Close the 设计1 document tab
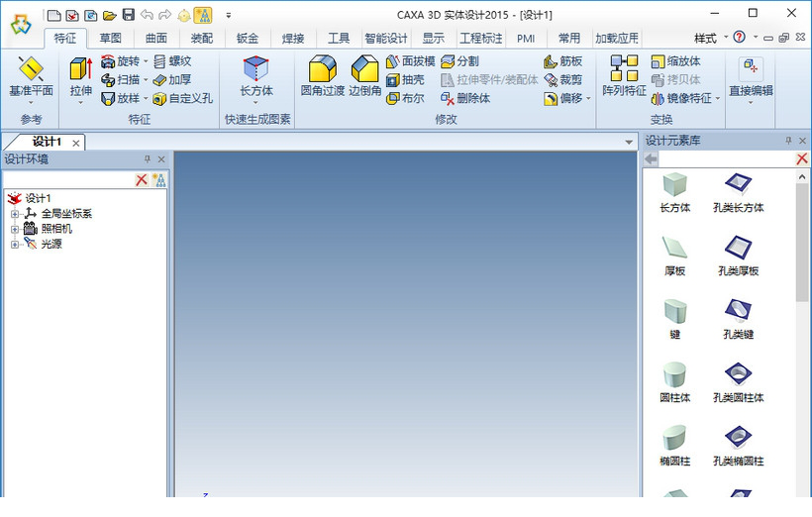The height and width of the screenshot is (517, 812). (76, 144)
